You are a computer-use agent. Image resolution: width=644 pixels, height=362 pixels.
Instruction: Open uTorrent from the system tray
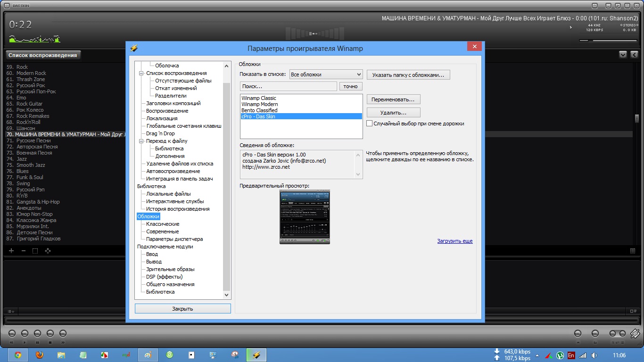[560, 355]
